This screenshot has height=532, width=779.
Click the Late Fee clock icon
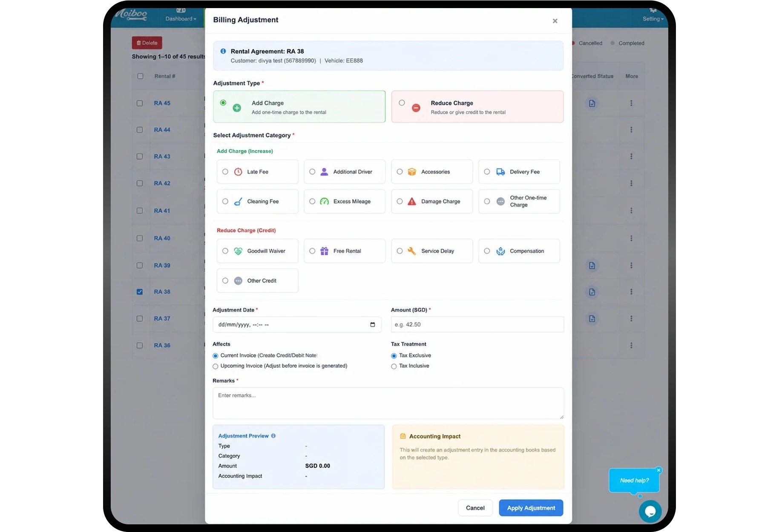click(238, 172)
